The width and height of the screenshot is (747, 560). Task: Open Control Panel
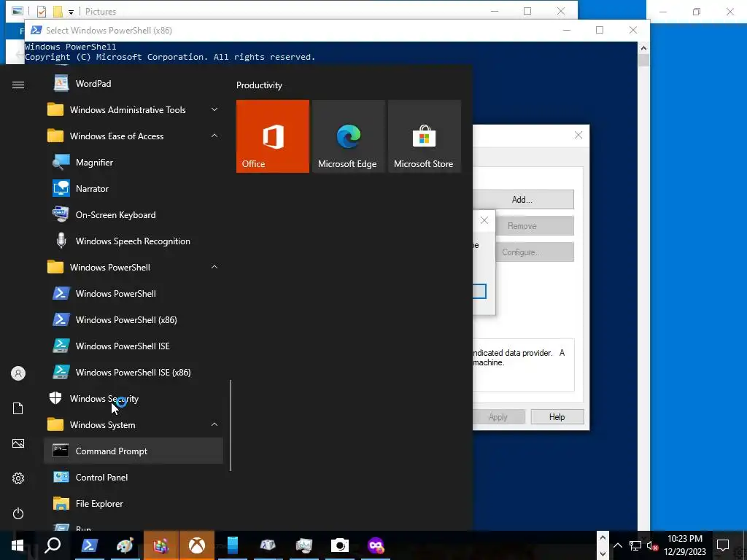click(133, 477)
